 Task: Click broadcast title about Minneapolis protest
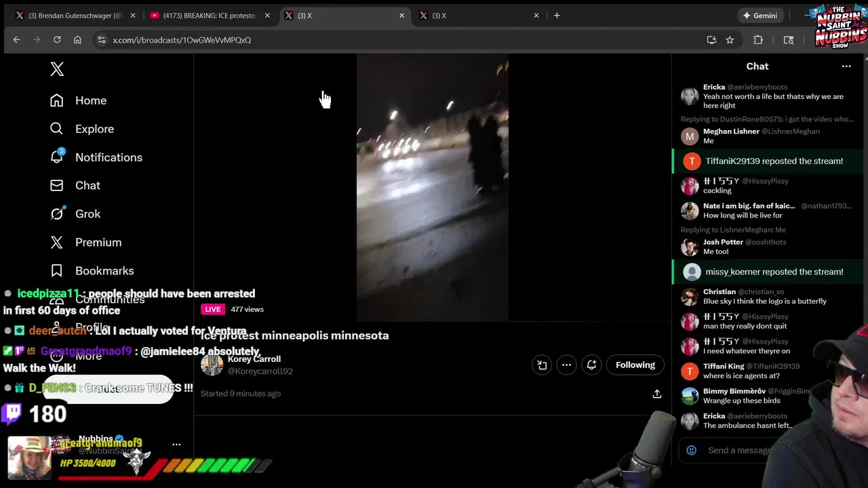pos(295,335)
